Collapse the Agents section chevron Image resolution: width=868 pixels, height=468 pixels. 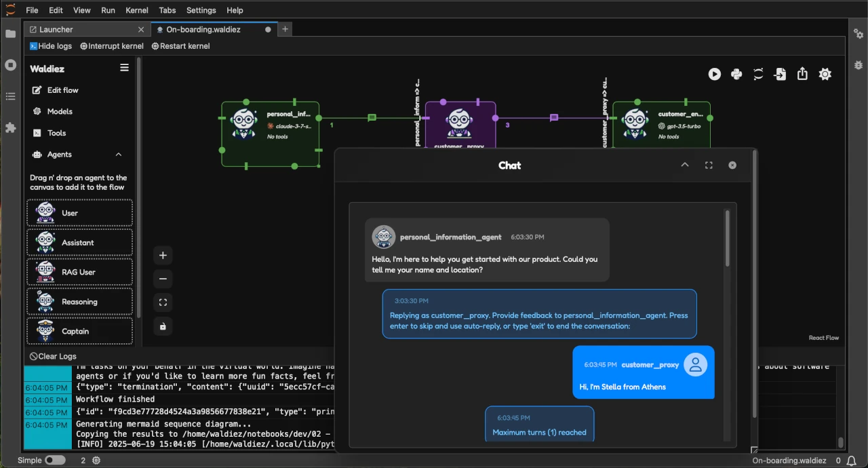(118, 154)
